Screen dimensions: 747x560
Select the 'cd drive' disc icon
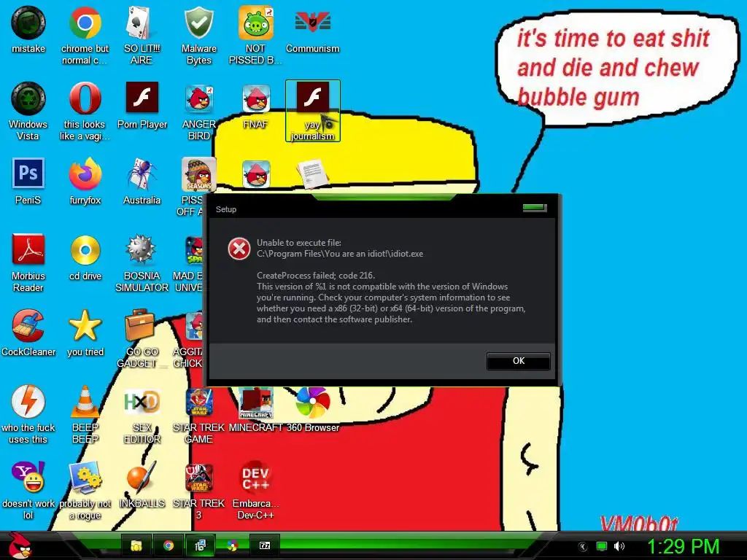(85, 257)
